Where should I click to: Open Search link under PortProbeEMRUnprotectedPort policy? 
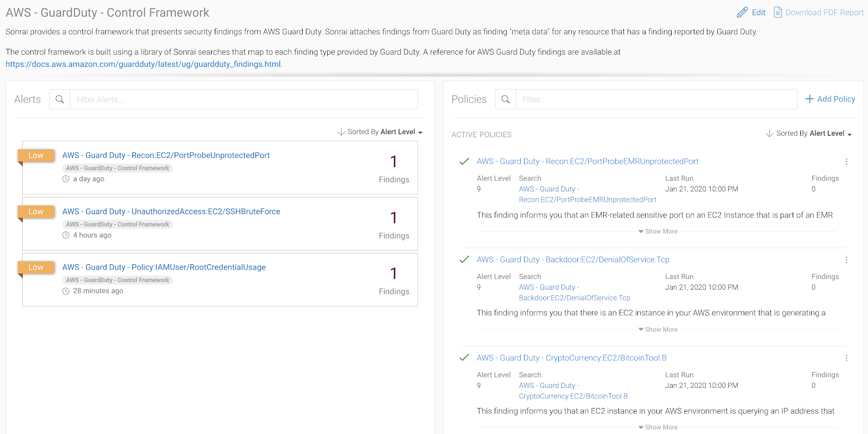[x=588, y=194]
